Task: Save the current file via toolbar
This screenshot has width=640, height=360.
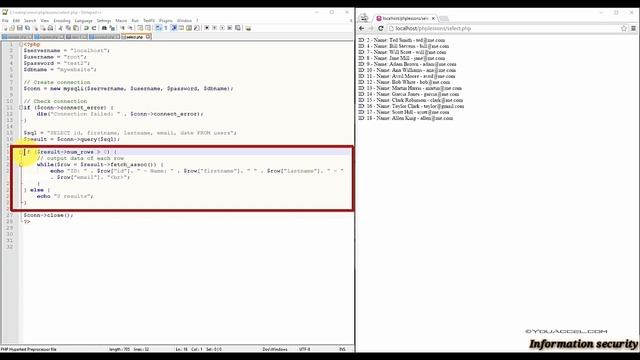Action: 20,28
